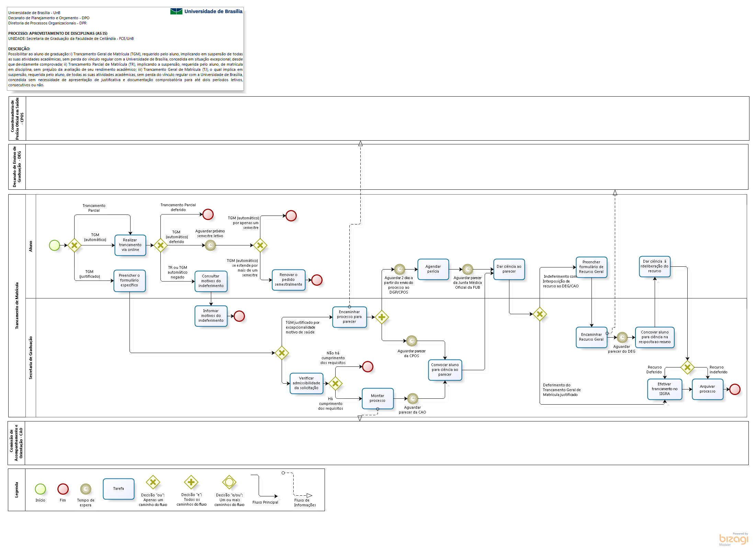The width and height of the screenshot is (756, 550).
Task: Select the 'Renovar o pedido semestralmente' task
Action: 289,280
